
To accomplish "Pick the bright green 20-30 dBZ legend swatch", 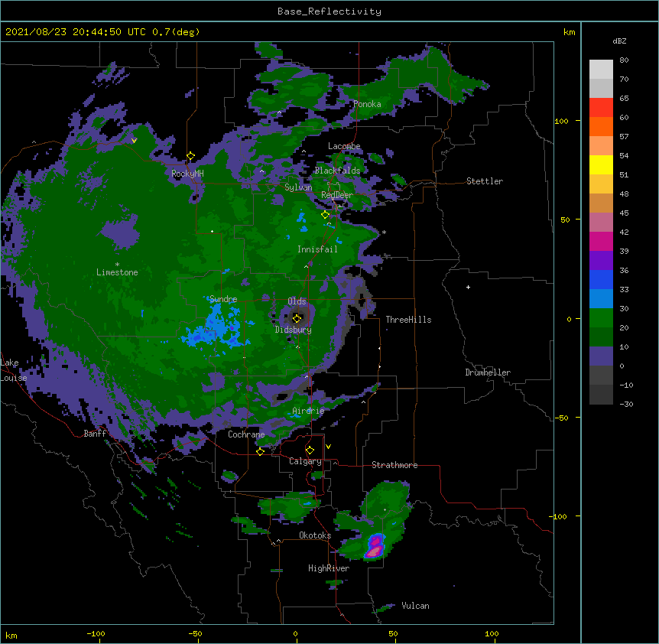I will tap(601, 318).
